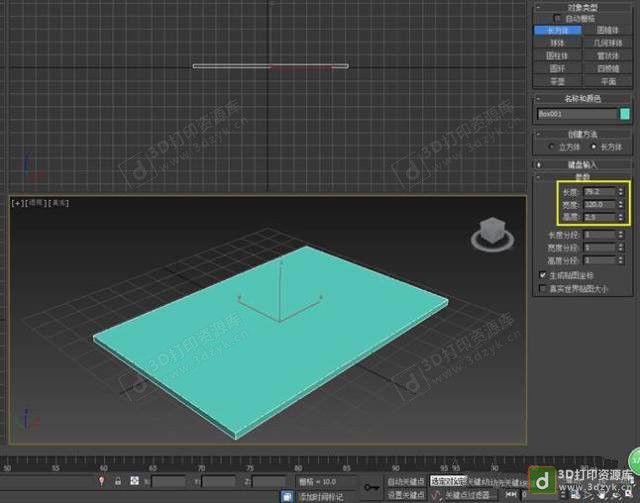Enable the 真实世界贴图大小 checkbox
The height and width of the screenshot is (503, 640).
coord(543,288)
